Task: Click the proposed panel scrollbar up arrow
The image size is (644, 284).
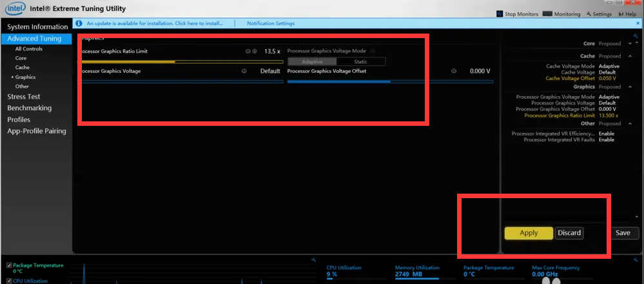Action: pos(637,43)
